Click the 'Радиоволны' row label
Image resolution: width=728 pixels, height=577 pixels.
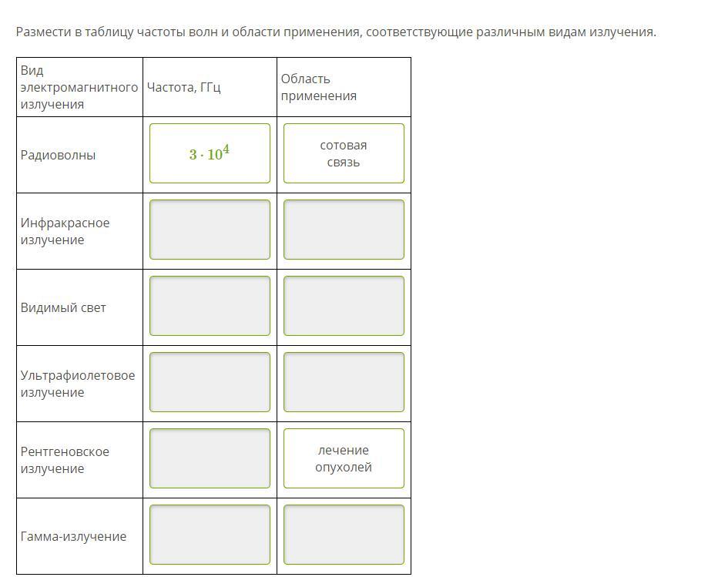[59, 155]
